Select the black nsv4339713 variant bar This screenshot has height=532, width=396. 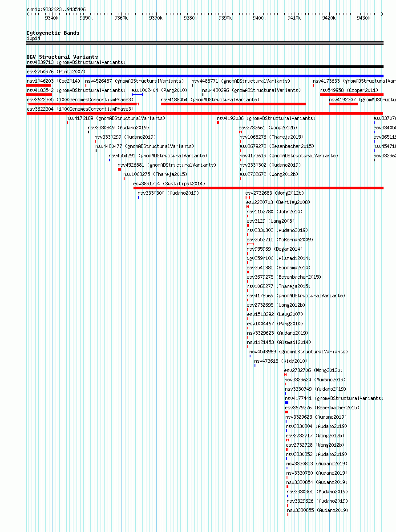click(x=205, y=67)
